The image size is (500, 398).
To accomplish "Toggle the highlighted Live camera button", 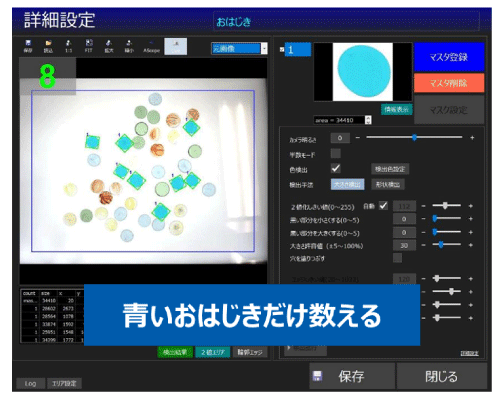I will [x=176, y=46].
